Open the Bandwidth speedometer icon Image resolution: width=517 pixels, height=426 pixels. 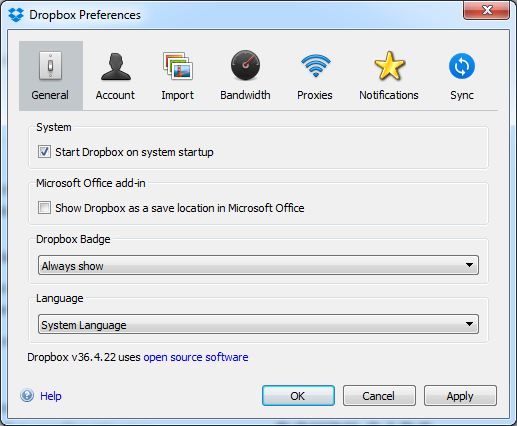coord(245,65)
